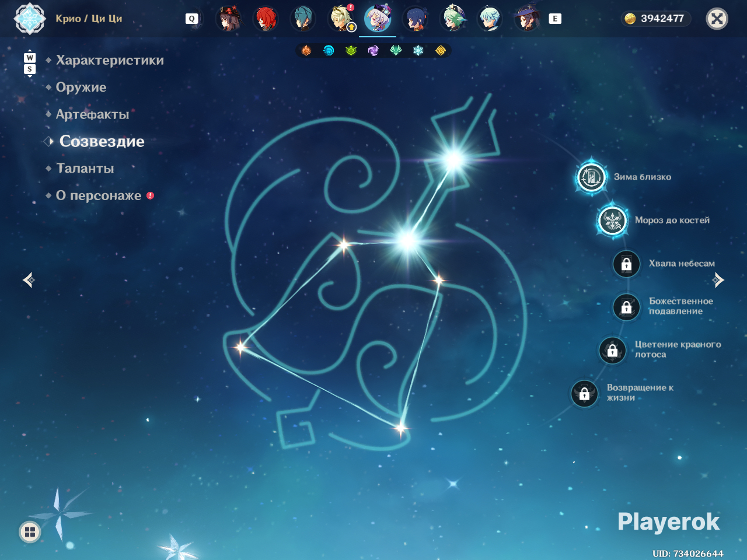Filter characters by Anemo element
This screenshot has height=560, width=747.
coord(396,51)
